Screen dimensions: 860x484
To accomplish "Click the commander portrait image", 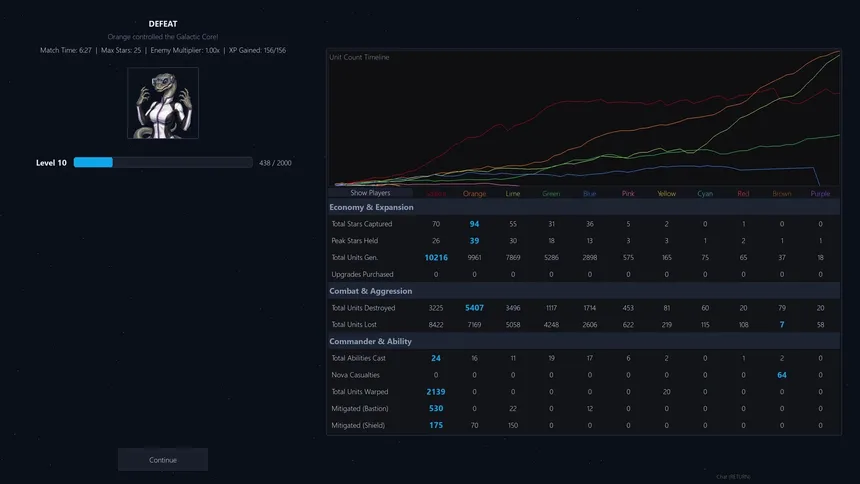I will (x=163, y=103).
